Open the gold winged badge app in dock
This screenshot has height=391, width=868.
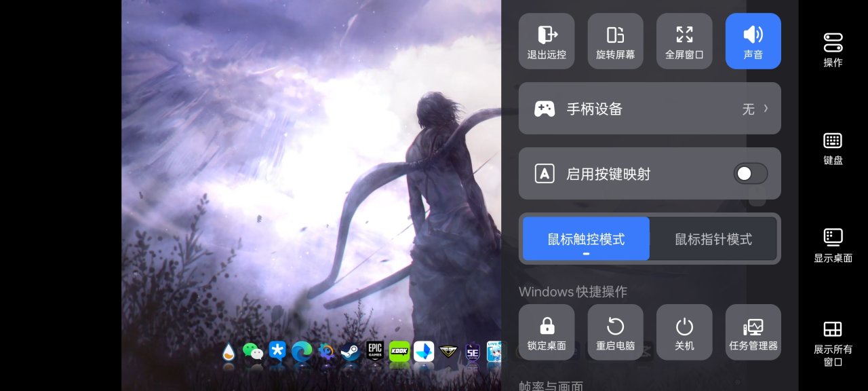pos(448,352)
